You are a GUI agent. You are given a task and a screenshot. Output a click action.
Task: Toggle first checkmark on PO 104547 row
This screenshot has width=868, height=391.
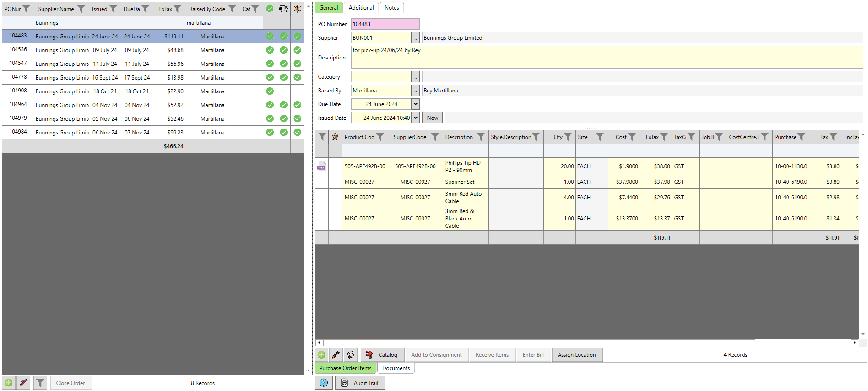(270, 64)
